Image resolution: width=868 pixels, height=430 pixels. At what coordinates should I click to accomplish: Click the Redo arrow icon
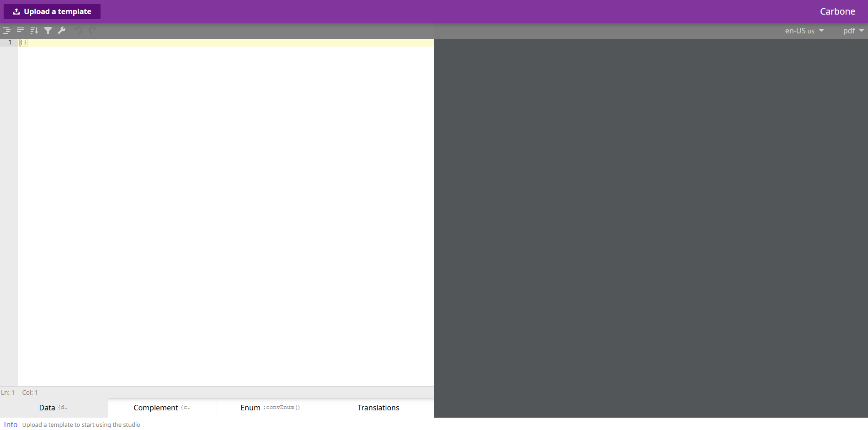92,31
